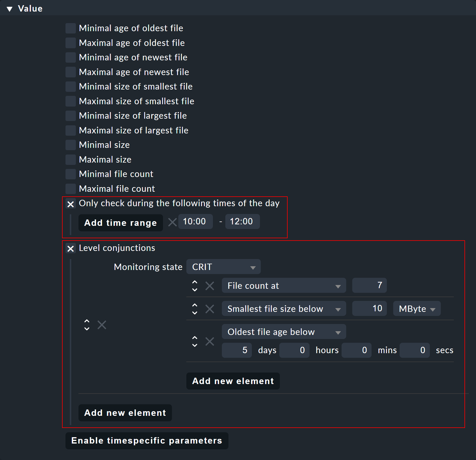Open the Monitoring state CRIT dropdown

pos(224,267)
